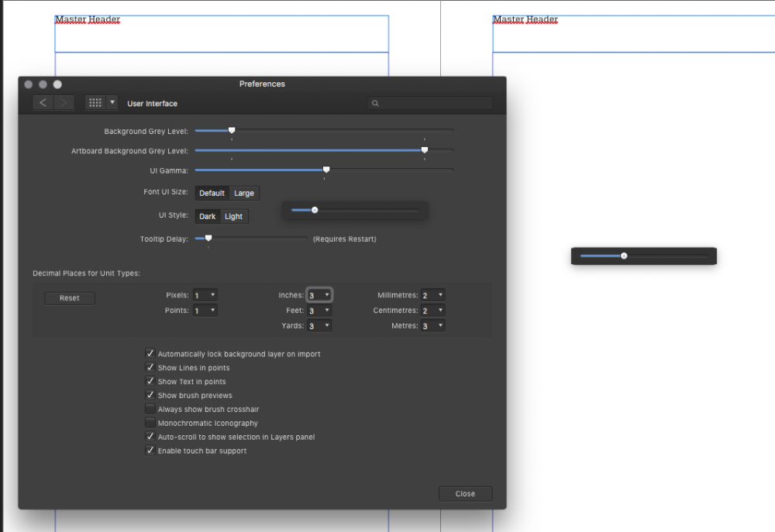Click the UI Gamma slider handle

(326, 170)
